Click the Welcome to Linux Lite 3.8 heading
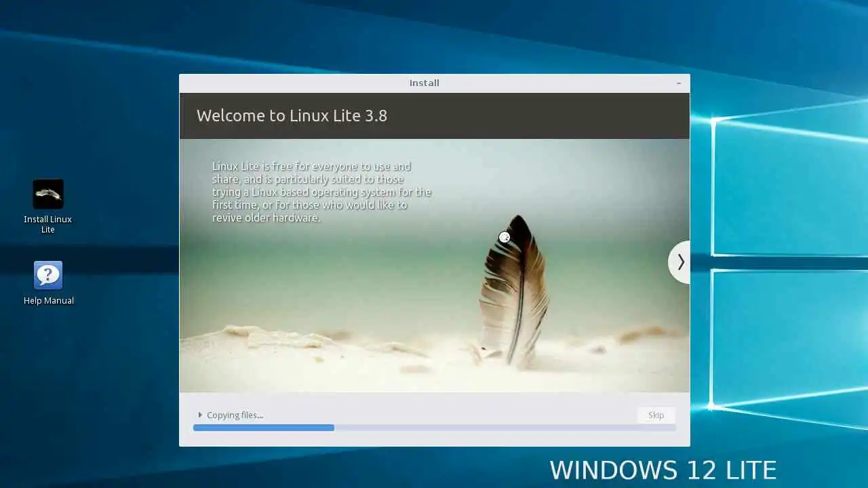The image size is (868, 488). [x=292, y=116]
